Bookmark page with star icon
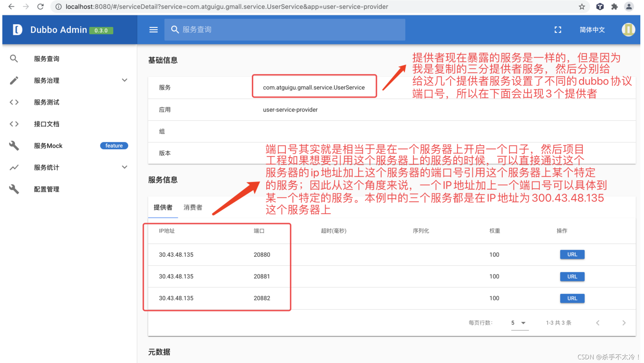Viewport: 644px width, 363px height. 582,7
